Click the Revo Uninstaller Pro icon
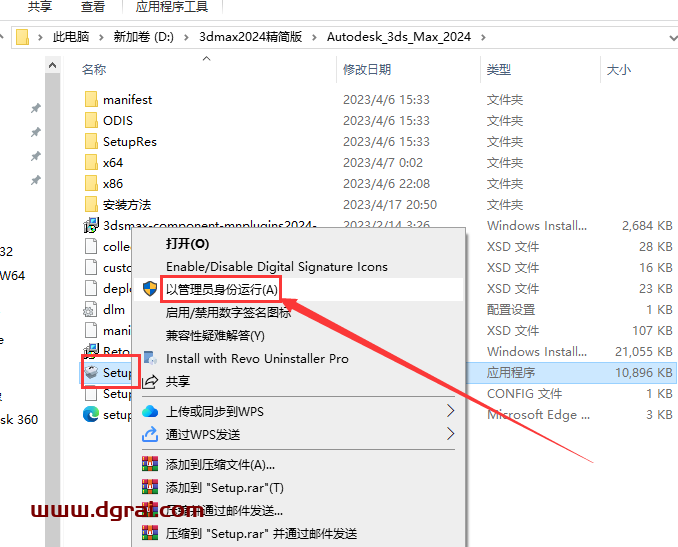 (150, 358)
